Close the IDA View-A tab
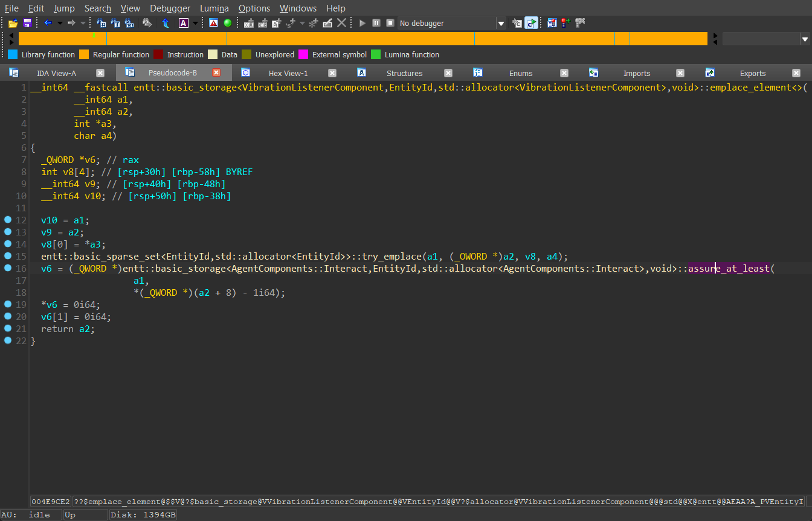The image size is (812, 521). pyautogui.click(x=100, y=73)
